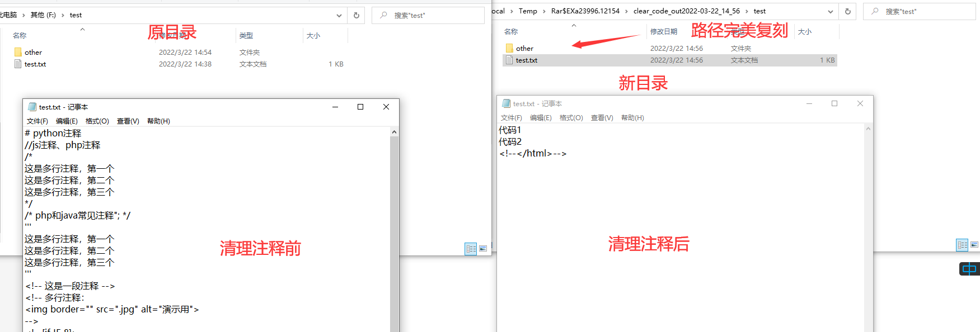Expand breadcrumb chevron after Rar$EXa23996.12154
This screenshot has height=332, width=980.
[x=626, y=11]
